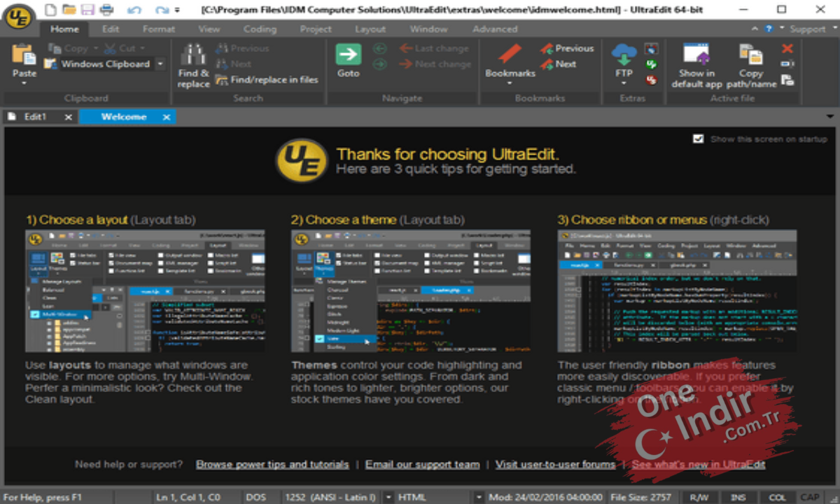This screenshot has height=504, width=840.
Task: Open Visit user-to-user forums link
Action: point(555,464)
